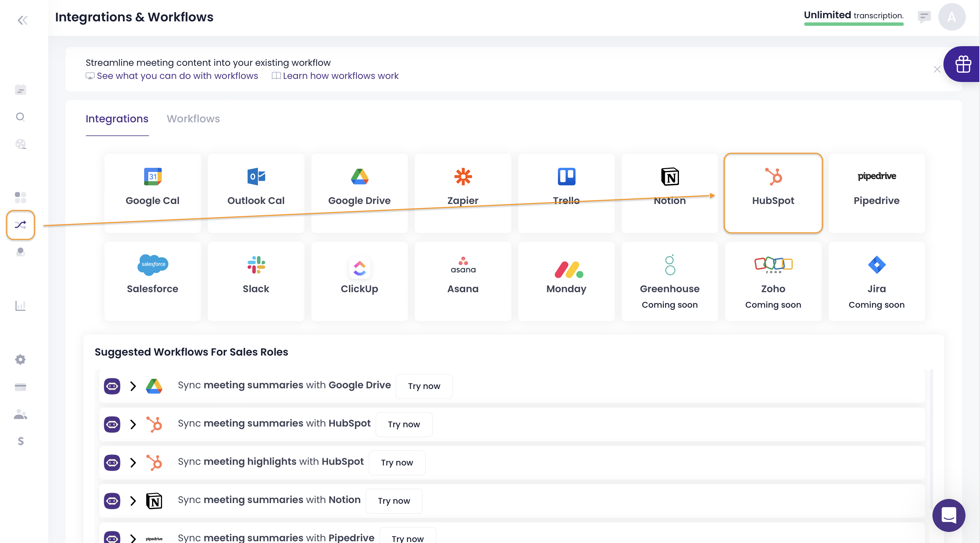
Task: Select the Integrations tab
Action: [x=117, y=119]
